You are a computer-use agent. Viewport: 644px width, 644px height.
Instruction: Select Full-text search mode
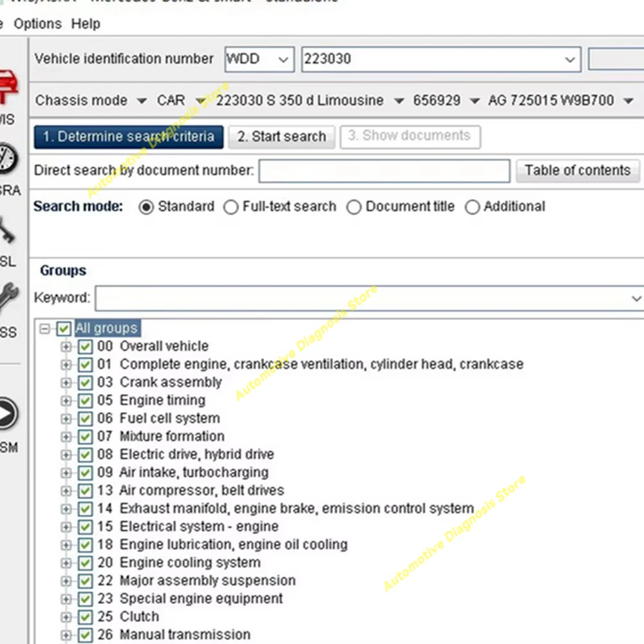point(231,207)
